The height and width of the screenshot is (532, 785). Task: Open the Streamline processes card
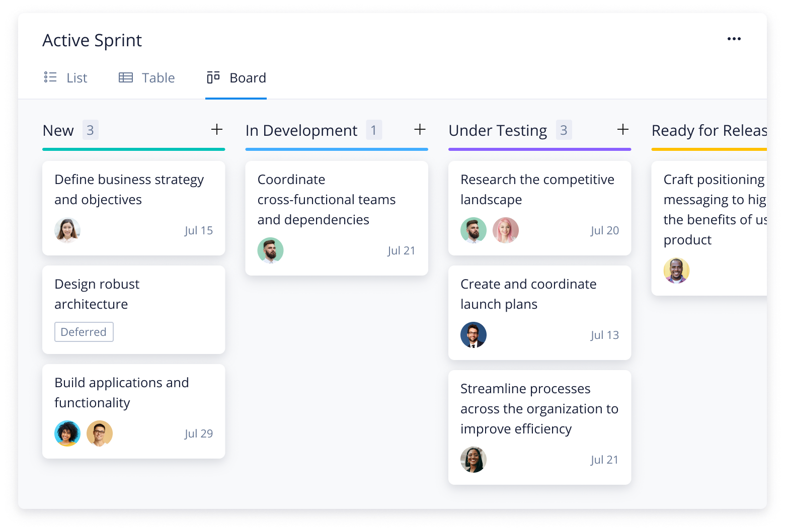539,408
